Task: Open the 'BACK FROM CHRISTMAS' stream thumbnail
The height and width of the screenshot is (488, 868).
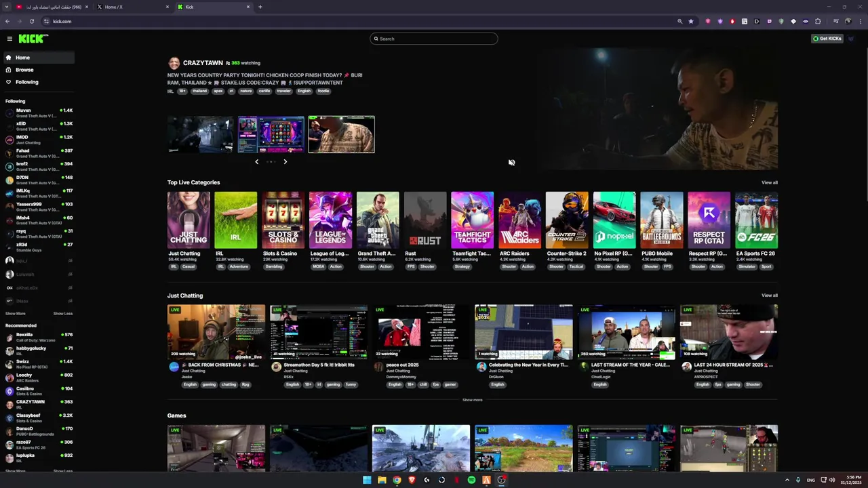Action: 216,332
